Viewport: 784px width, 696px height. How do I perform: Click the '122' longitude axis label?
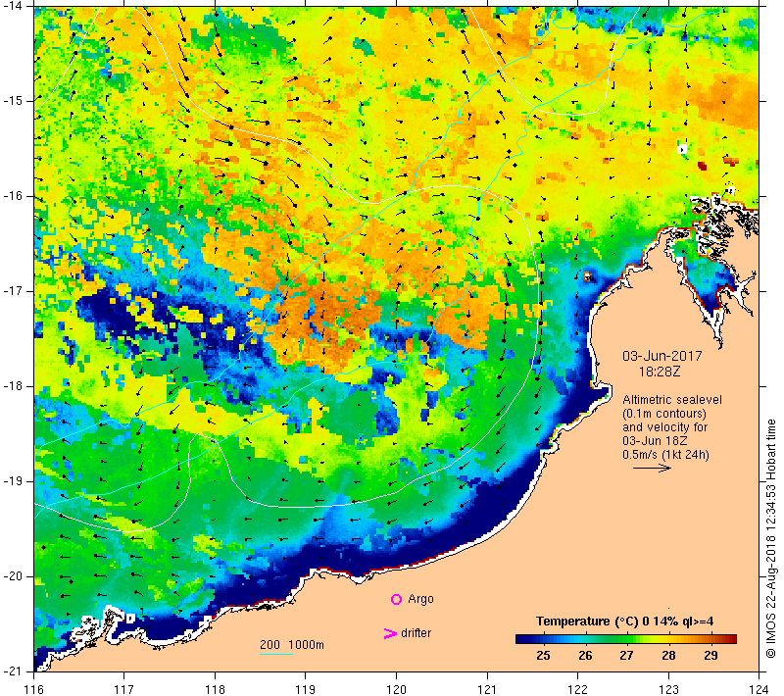point(577,689)
